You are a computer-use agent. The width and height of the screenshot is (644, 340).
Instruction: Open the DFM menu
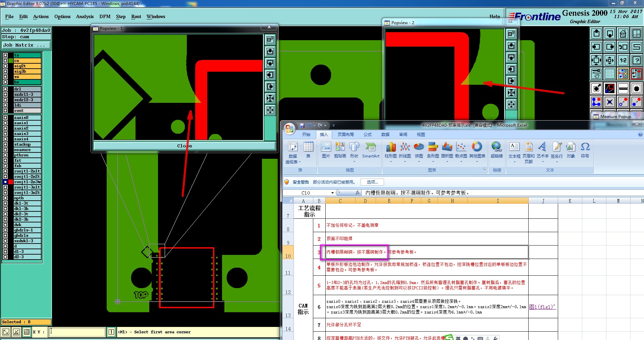(105, 16)
